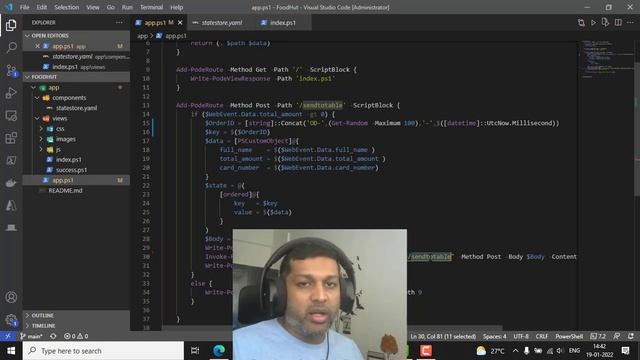Open the Search view in activity bar
Viewport: 640px width, 360px height.
pos(11,47)
